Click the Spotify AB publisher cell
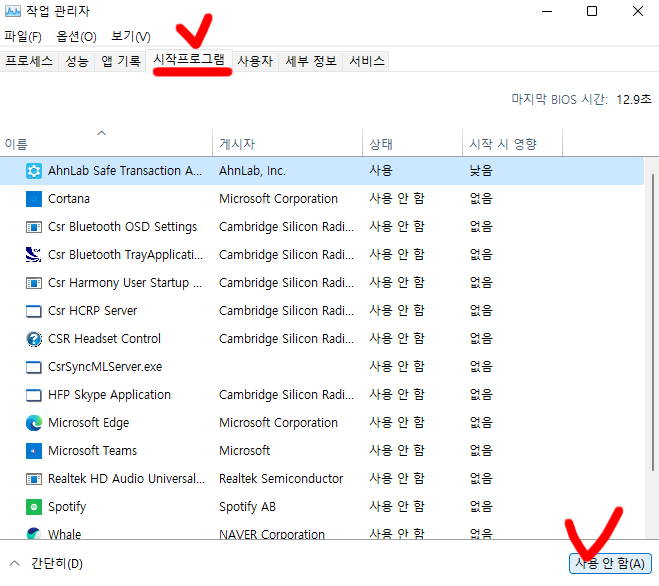 tap(248, 507)
